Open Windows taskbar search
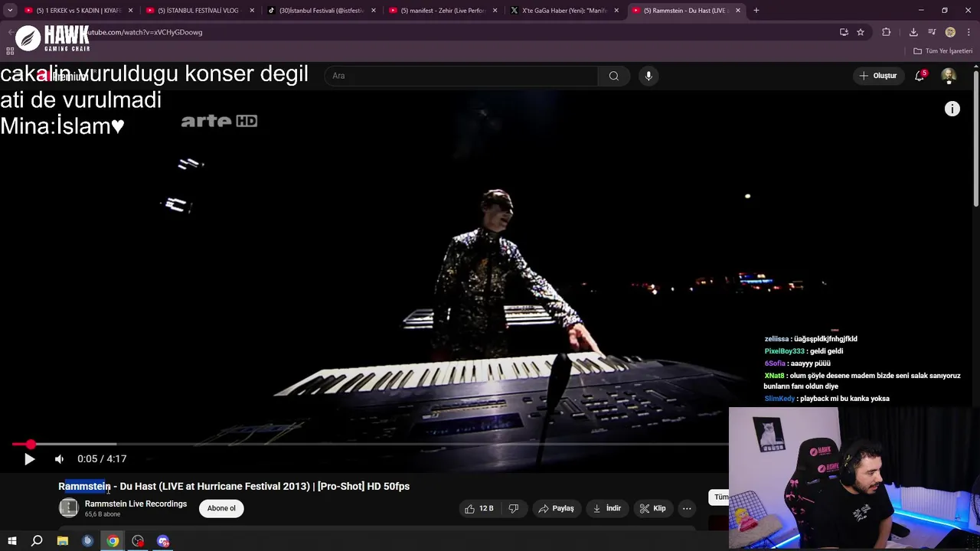The width and height of the screenshot is (980, 551). 37,541
